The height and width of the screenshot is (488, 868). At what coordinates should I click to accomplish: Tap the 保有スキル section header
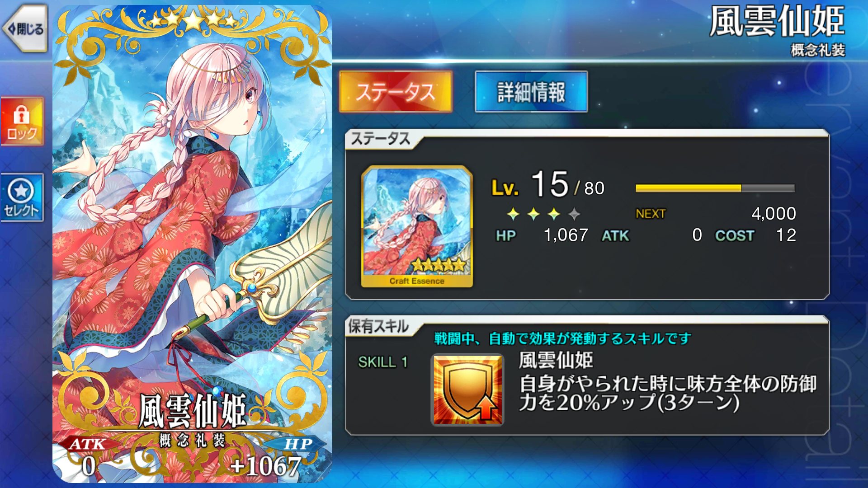[x=378, y=326]
